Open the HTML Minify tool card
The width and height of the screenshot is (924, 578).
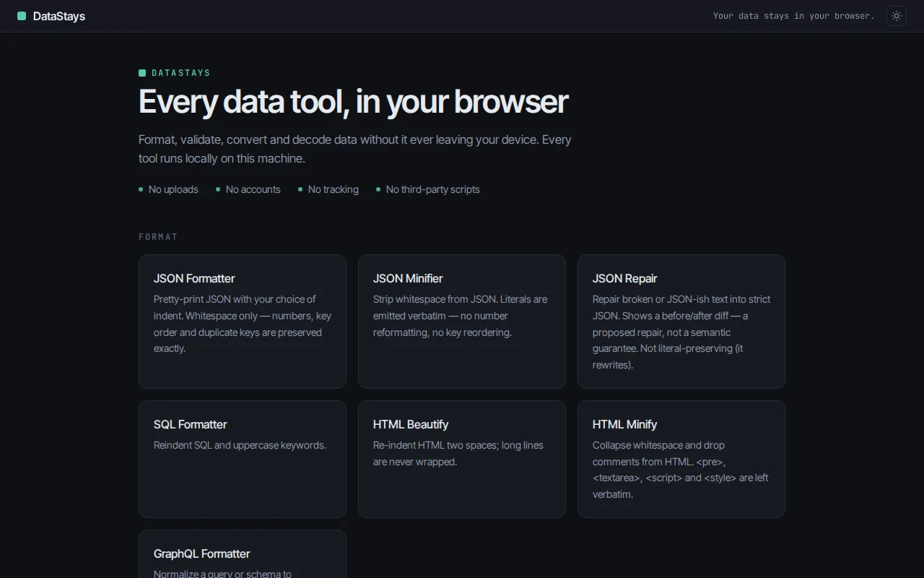(681, 460)
